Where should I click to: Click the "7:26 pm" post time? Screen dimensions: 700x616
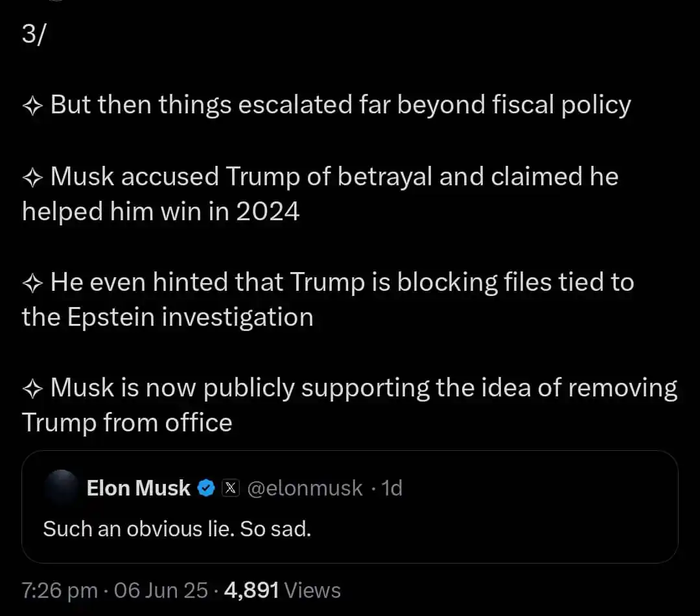(x=60, y=591)
